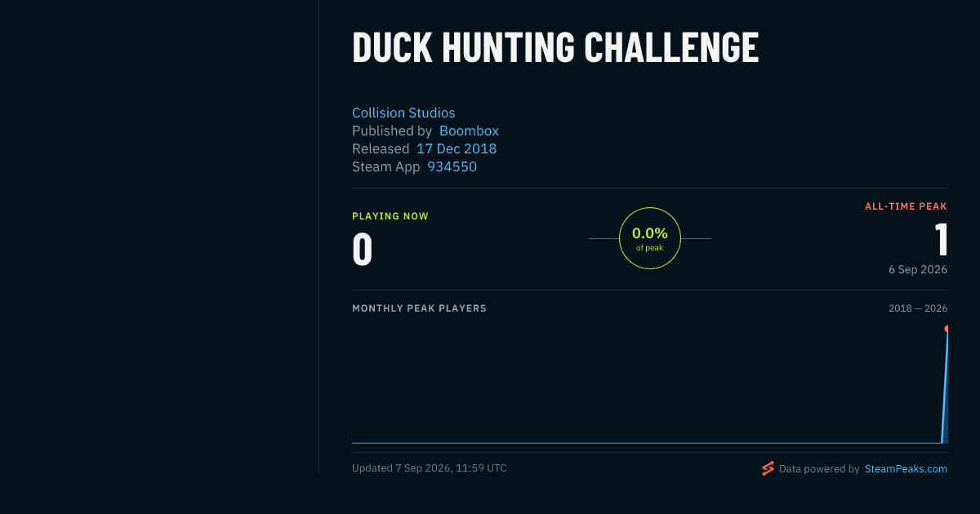The width and height of the screenshot is (980, 514).
Task: Click the Updated 7 Sep 2026 timestamp
Action: (x=430, y=468)
